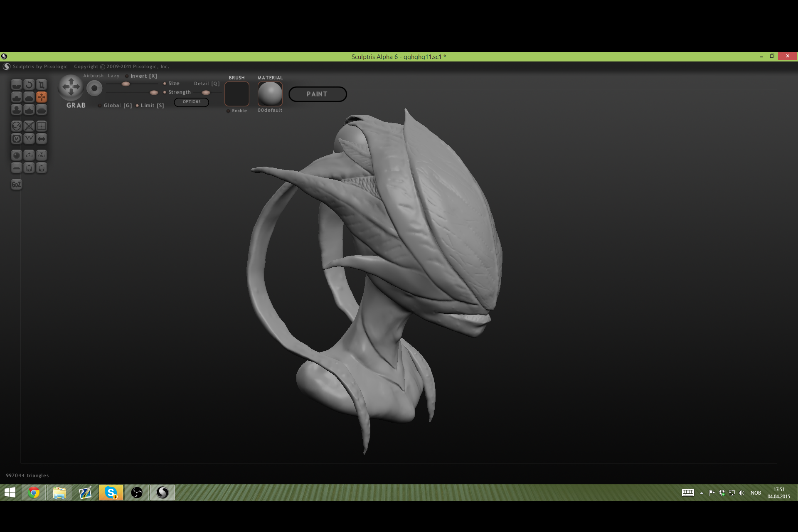Click the Export OBJ icon
The image size is (798, 532).
click(42, 155)
